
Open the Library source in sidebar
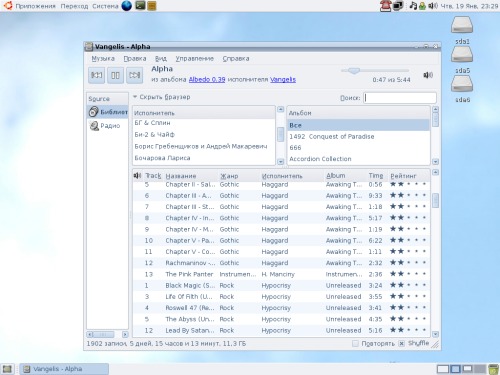click(x=108, y=112)
